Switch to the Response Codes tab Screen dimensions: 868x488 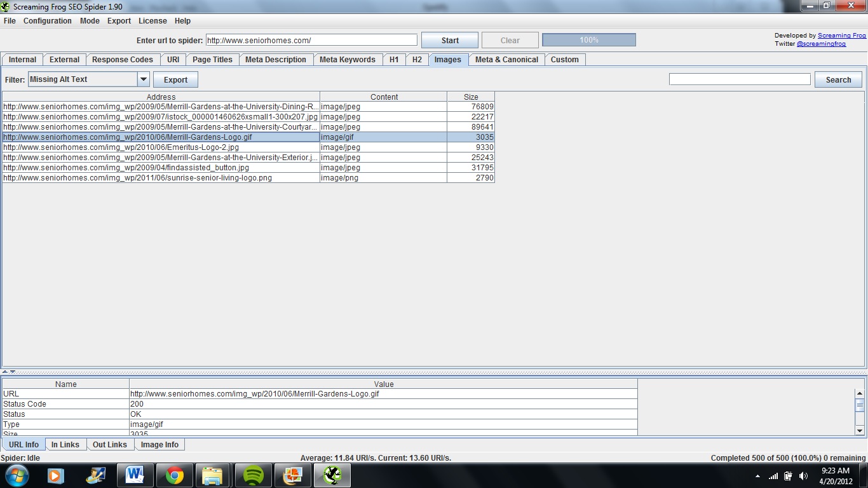pyautogui.click(x=123, y=60)
